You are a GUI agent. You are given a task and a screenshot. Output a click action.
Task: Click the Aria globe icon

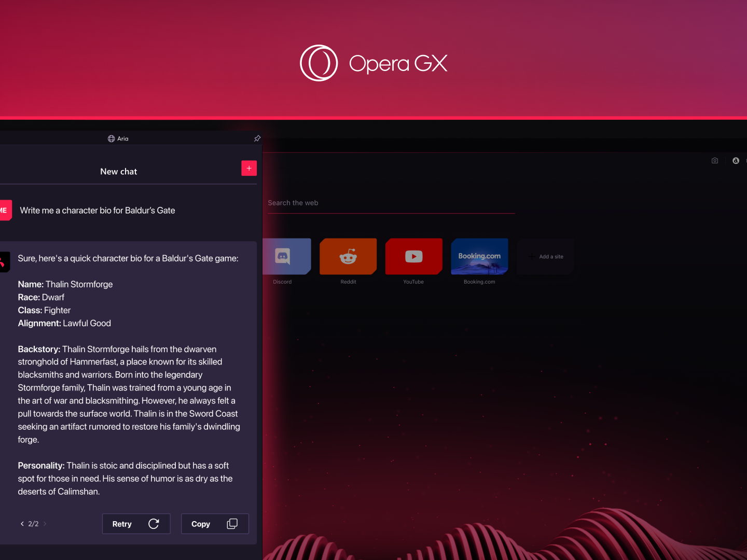click(x=111, y=138)
